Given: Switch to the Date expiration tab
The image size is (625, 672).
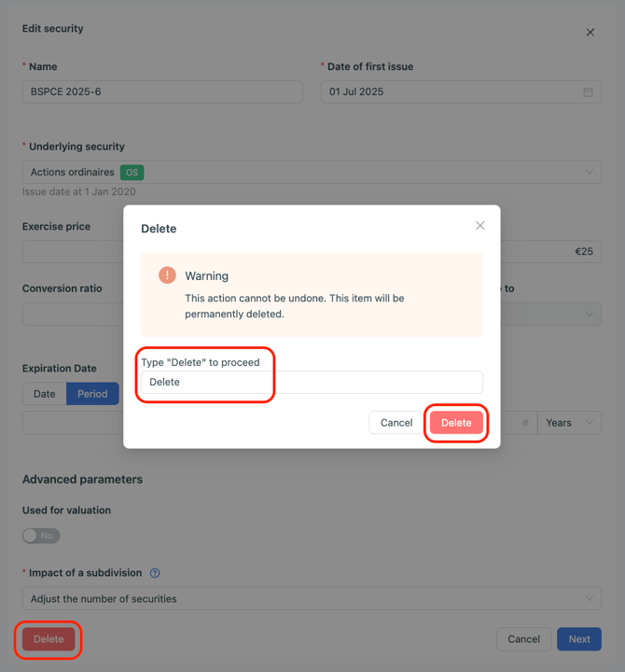Looking at the screenshot, I should click(45, 394).
